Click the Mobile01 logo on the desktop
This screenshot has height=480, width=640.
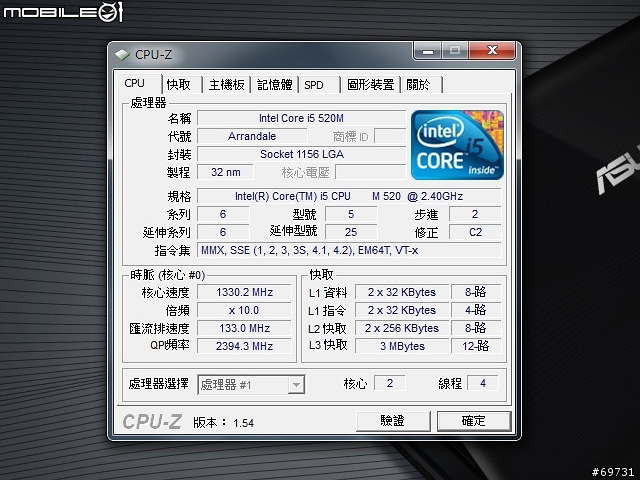63,12
